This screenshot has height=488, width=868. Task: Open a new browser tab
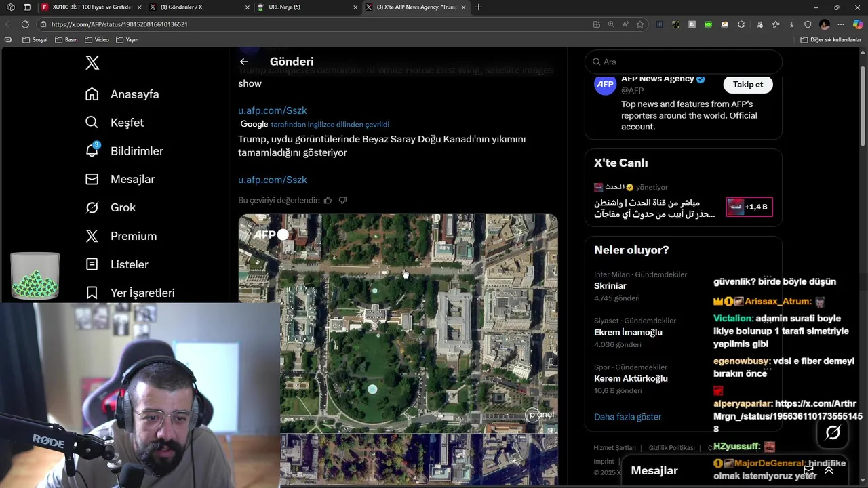click(479, 7)
